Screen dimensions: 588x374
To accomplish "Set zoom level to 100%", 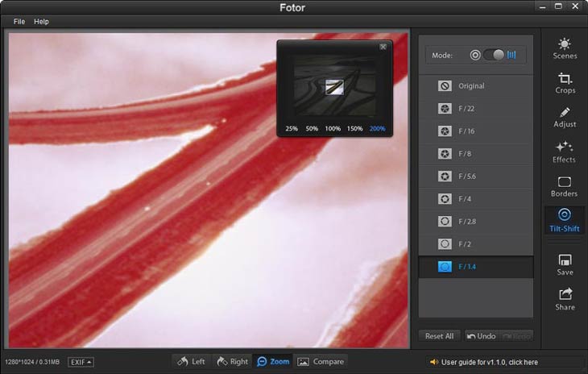I will 333,129.
